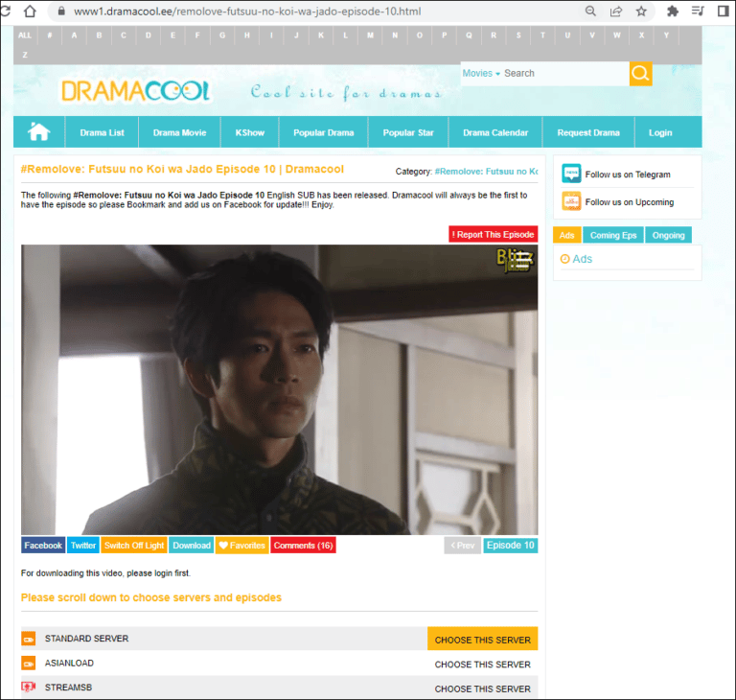Add episode to Favorites
736x700 pixels.
[x=241, y=546]
